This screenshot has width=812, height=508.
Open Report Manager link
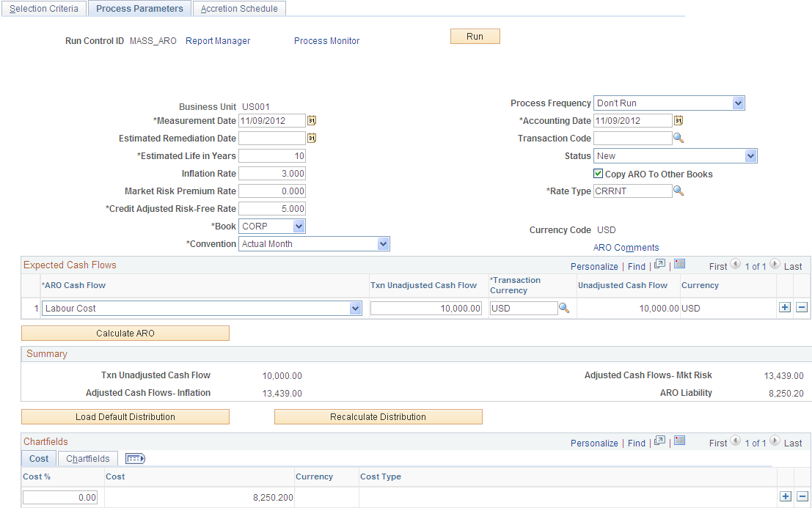(x=218, y=41)
